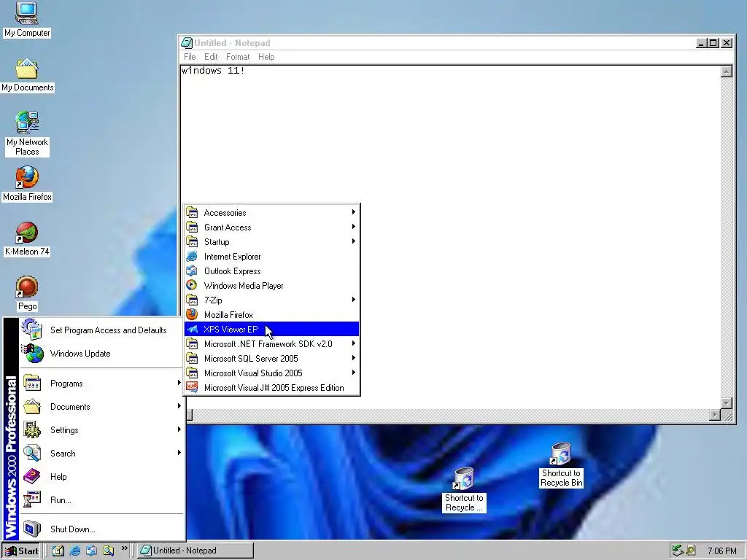Select My Documents desktop icon
Screen dimensions: 747x560
click(27, 75)
